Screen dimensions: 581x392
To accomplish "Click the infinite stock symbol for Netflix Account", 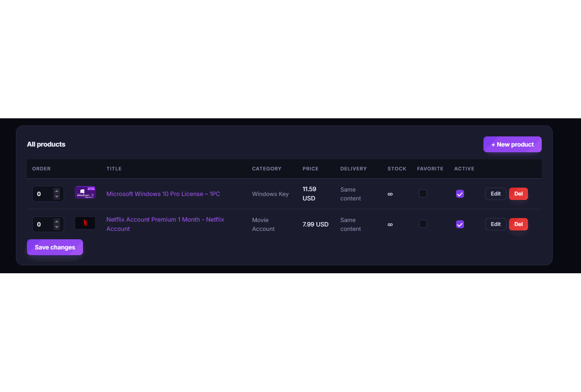I will [x=390, y=224].
